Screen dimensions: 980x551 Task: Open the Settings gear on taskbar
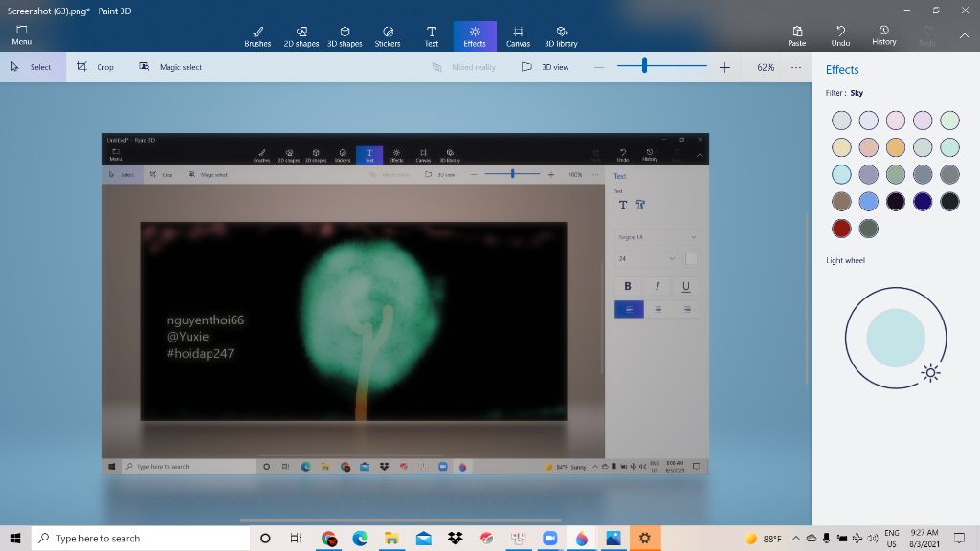[x=644, y=538]
